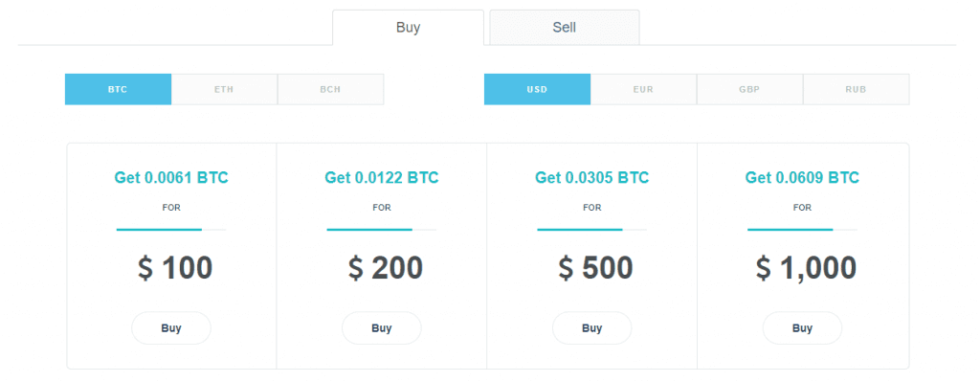The image size is (980, 382).
Task: Select the RUB currency option
Action: pyautogui.click(x=856, y=89)
